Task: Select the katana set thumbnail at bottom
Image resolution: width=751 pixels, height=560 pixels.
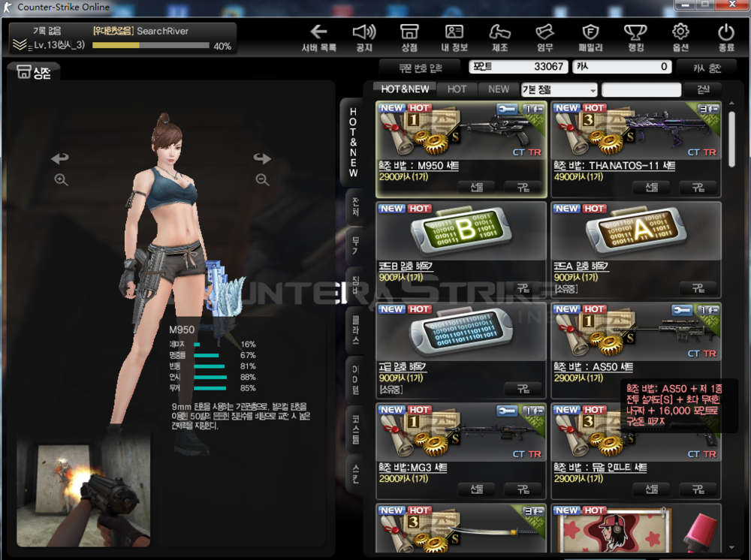Action: pyautogui.click(x=461, y=529)
